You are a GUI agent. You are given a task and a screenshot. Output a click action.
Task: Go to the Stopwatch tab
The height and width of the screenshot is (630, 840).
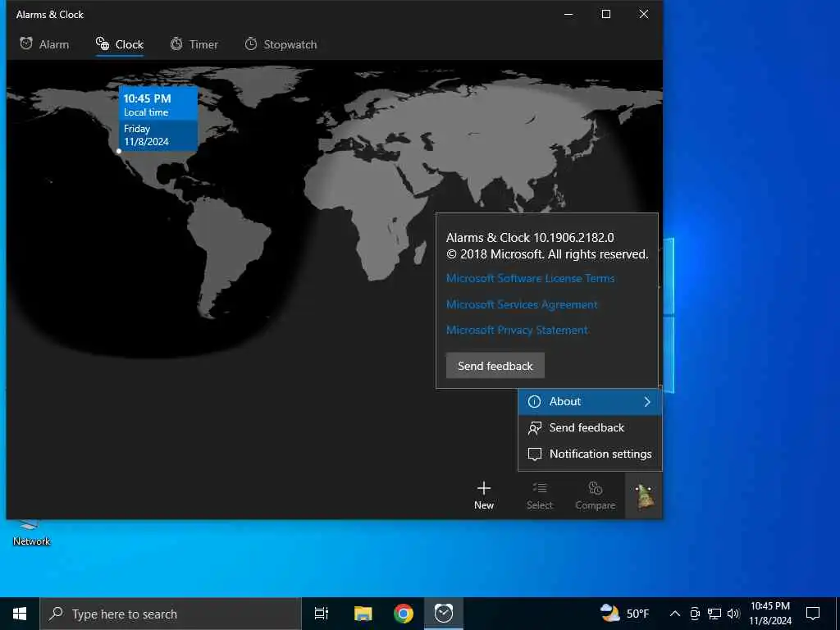(x=281, y=44)
